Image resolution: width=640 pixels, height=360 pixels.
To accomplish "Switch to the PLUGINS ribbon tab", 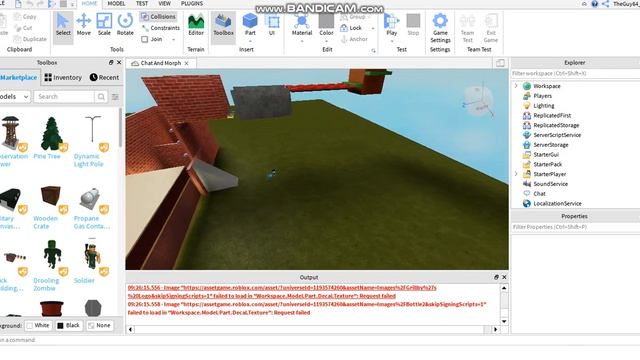I will pos(192,3).
